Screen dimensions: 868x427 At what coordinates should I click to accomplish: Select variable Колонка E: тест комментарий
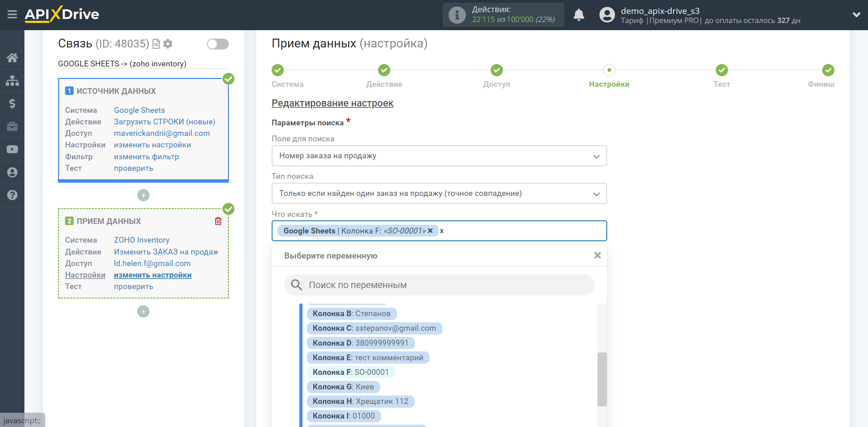point(368,358)
